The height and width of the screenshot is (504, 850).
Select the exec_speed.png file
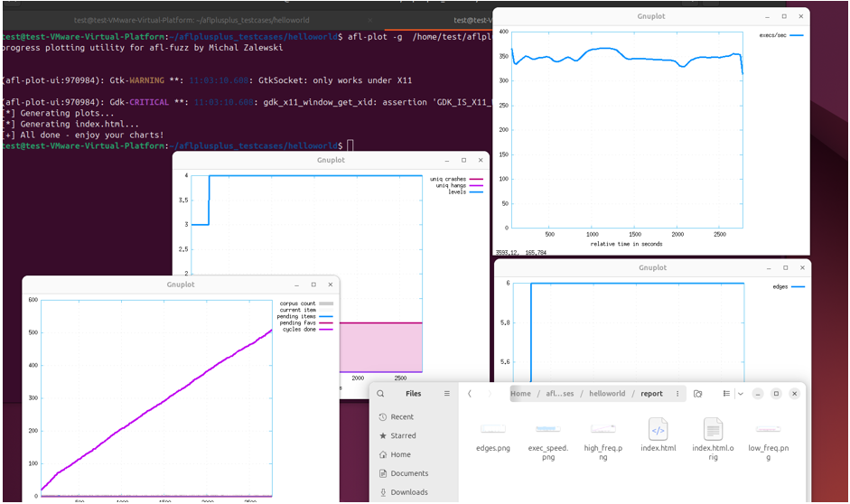pyautogui.click(x=548, y=429)
